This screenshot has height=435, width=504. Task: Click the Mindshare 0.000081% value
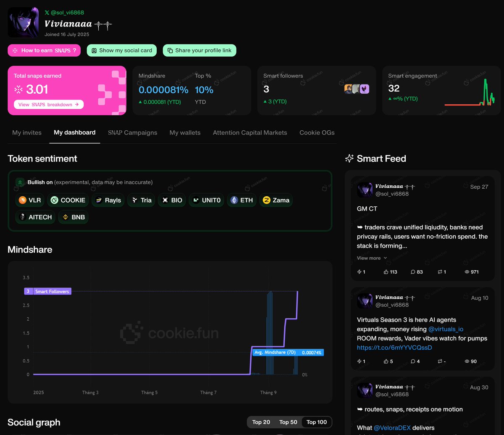163,90
